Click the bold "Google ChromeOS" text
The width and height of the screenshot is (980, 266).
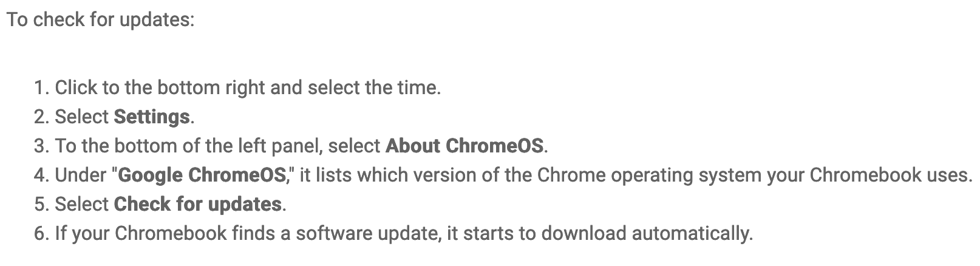(202, 175)
